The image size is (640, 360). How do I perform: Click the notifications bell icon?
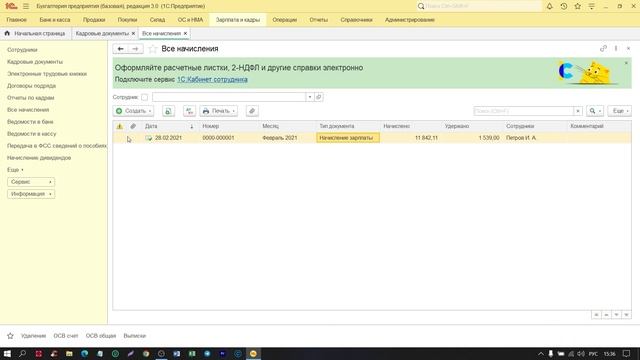549,6
